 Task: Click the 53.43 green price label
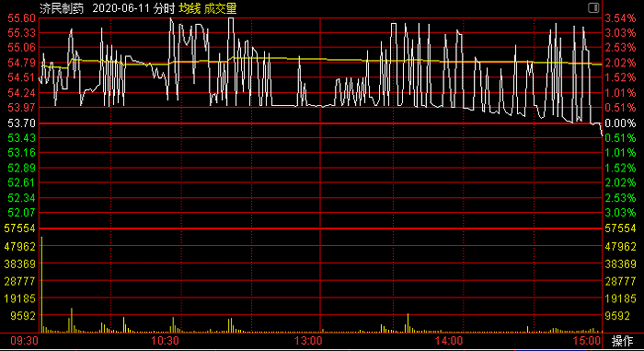(22, 138)
